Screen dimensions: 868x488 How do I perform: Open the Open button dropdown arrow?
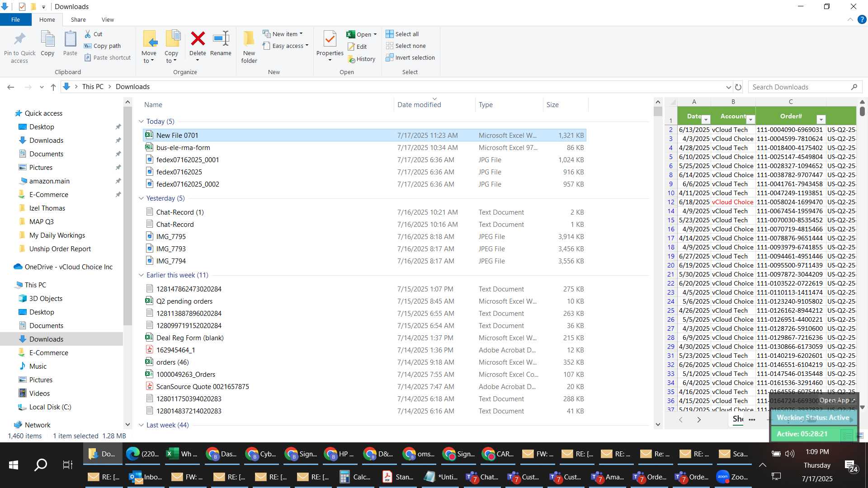point(375,34)
